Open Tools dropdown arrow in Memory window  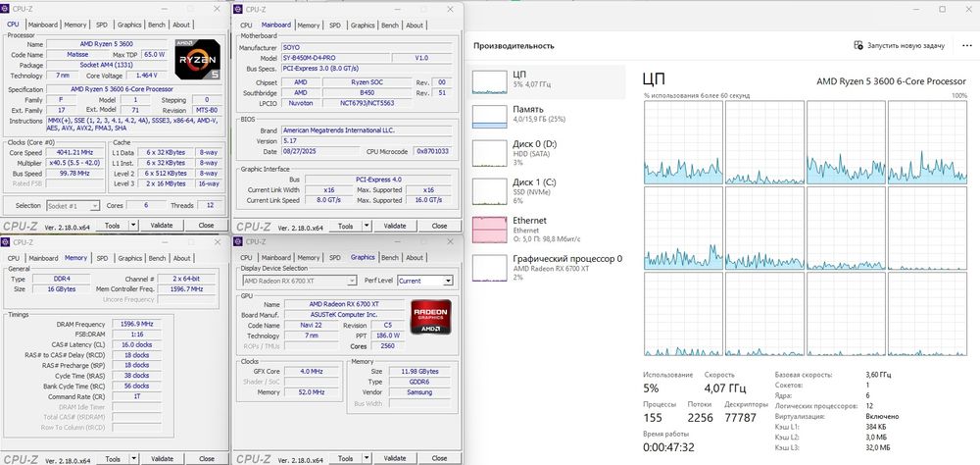pyautogui.click(x=133, y=459)
